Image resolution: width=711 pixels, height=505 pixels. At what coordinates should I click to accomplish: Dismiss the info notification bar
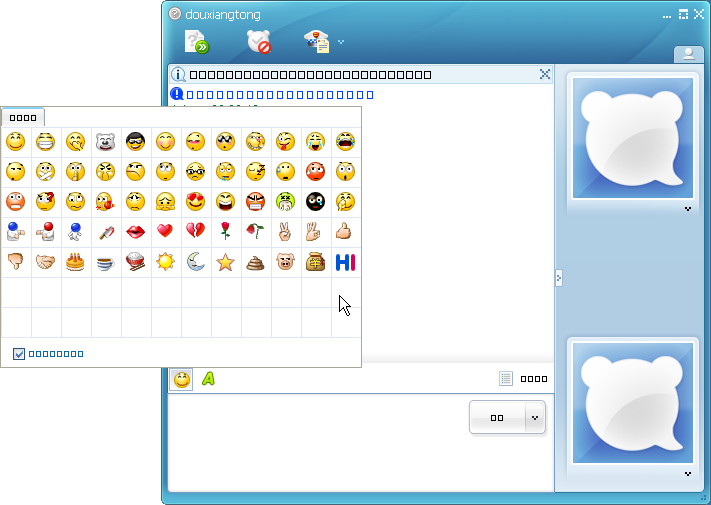tap(544, 74)
